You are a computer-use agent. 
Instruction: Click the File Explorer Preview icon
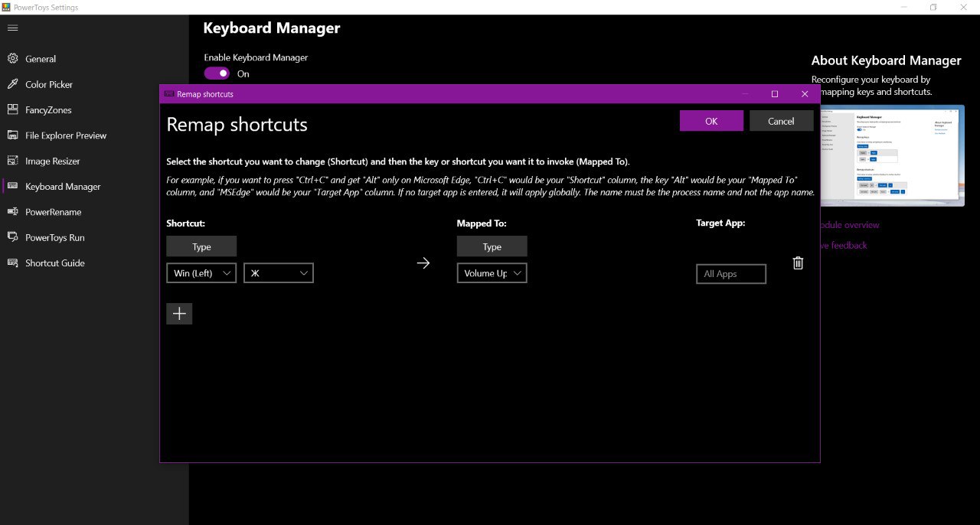point(12,135)
